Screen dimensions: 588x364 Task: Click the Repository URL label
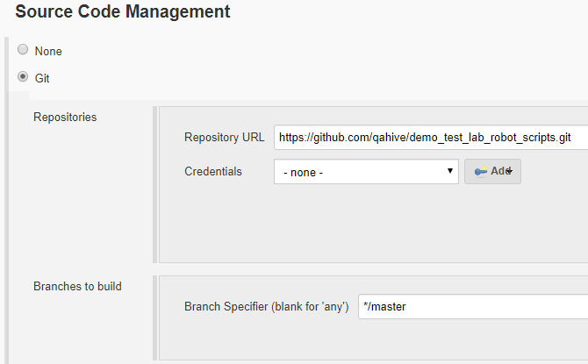pos(225,137)
